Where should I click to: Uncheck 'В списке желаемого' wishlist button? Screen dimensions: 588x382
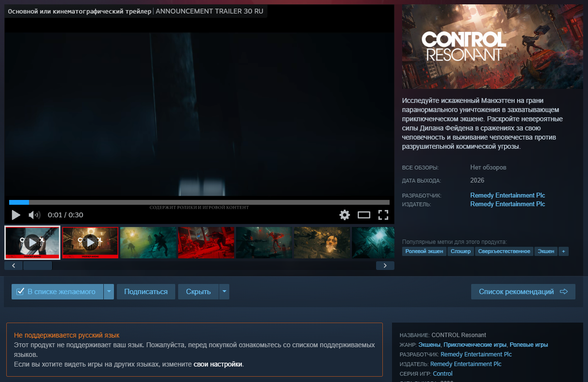coord(57,292)
